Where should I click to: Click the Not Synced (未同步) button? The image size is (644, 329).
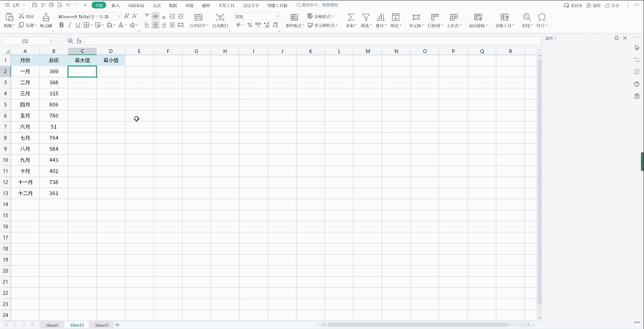tap(573, 5)
